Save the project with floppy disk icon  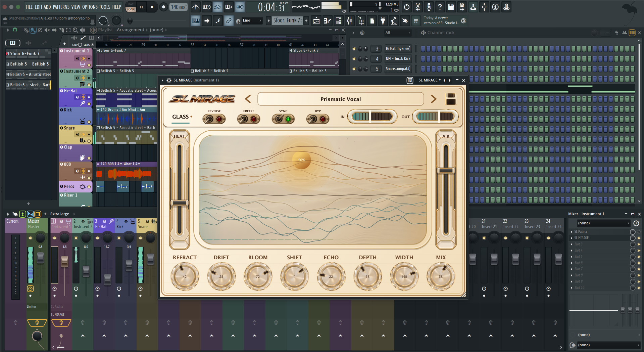[451, 7]
